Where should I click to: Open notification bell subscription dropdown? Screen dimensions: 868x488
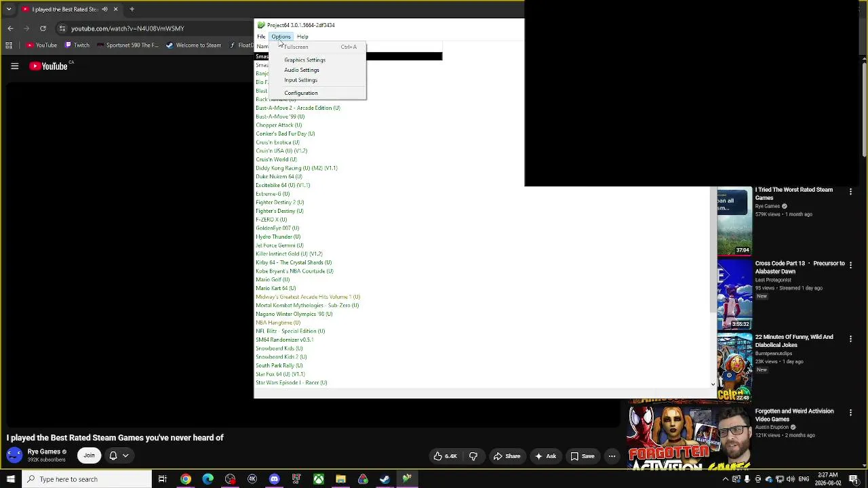[119, 455]
